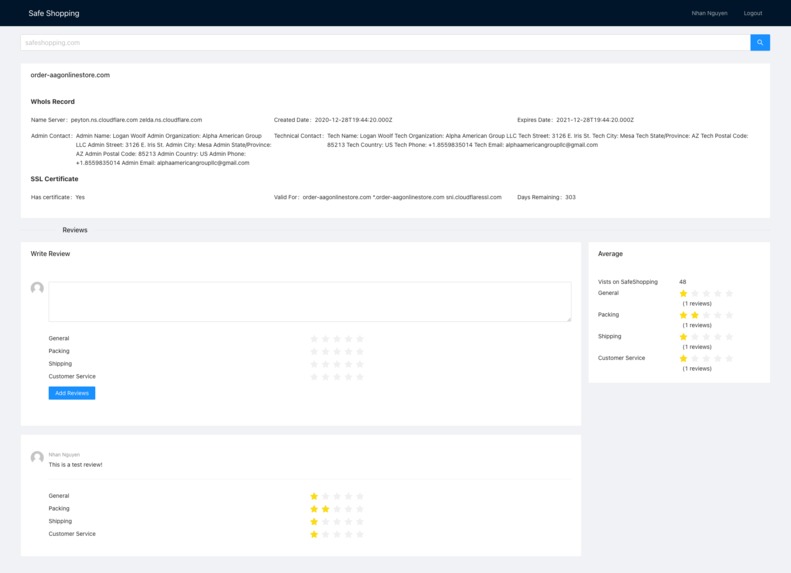Set first star for Shipping in Write Review

[314, 364]
